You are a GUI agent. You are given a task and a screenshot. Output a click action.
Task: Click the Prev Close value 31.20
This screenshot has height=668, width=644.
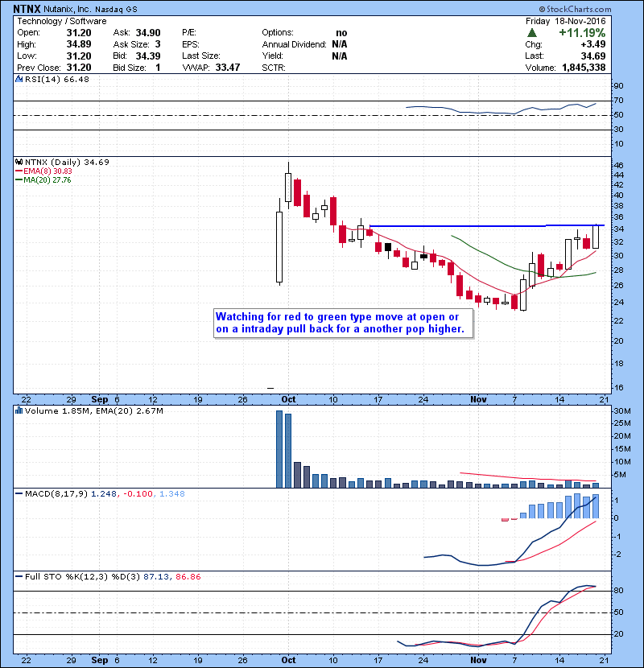coord(79,68)
